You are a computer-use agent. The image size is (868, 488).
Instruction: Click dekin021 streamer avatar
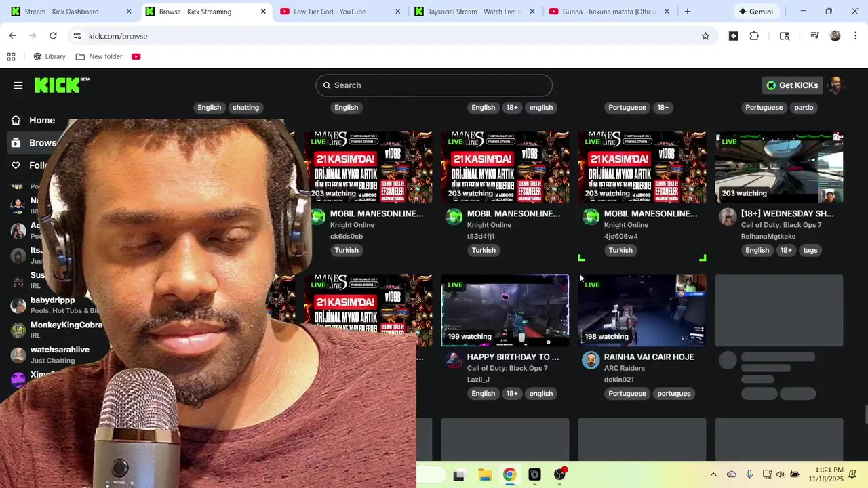click(591, 360)
